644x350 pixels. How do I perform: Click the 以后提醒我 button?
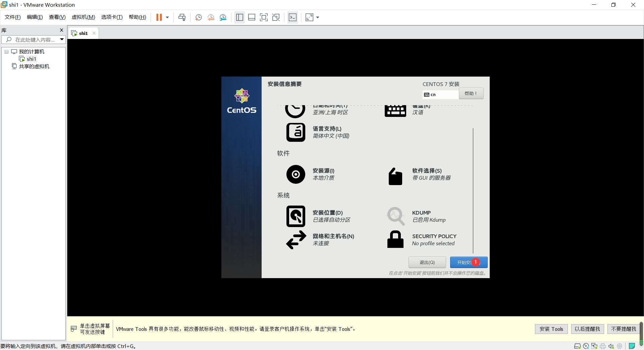pyautogui.click(x=587, y=329)
